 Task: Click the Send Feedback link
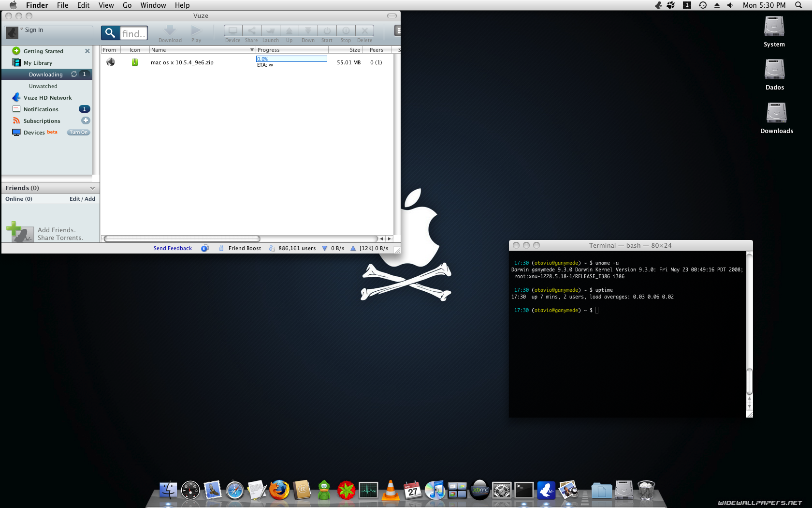pos(173,248)
